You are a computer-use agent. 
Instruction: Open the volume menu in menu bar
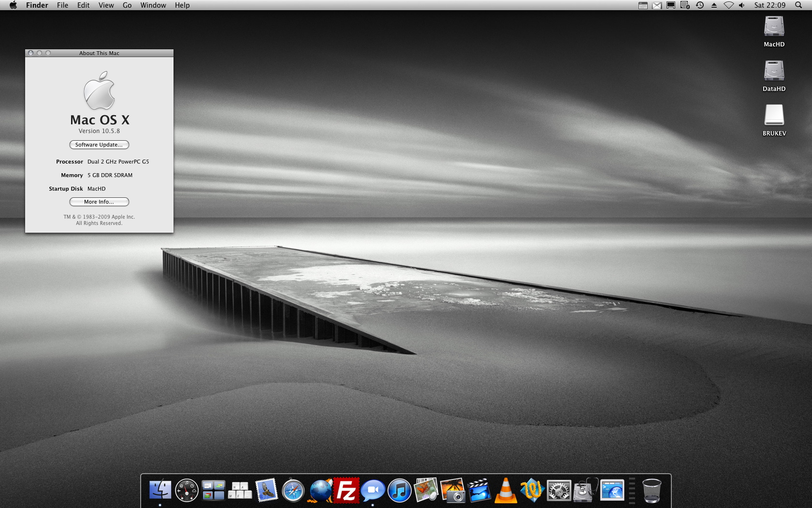pyautogui.click(x=742, y=5)
